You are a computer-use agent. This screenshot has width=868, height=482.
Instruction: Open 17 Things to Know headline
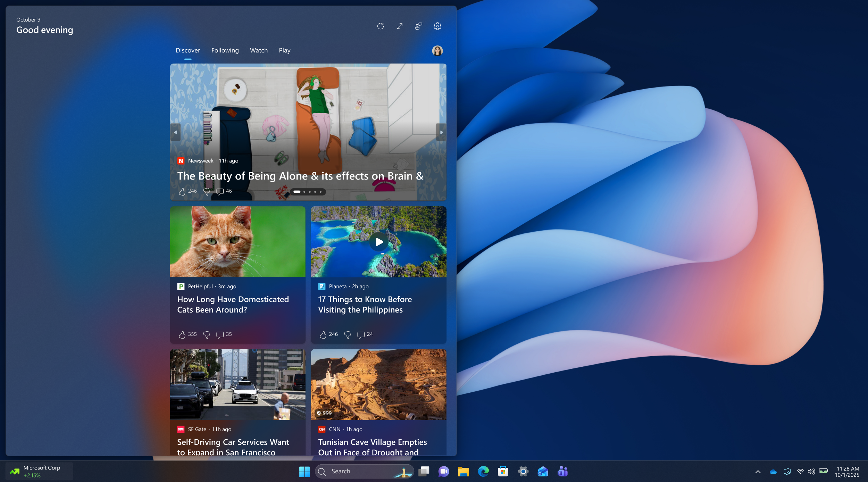[365, 305]
